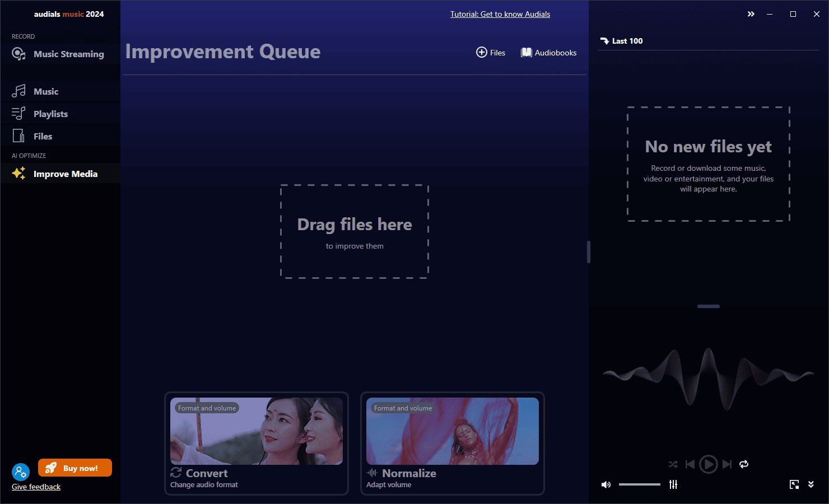Viewport: 829px width, 504px height.
Task: Click the orange Buy now! button
Action: 75,468
